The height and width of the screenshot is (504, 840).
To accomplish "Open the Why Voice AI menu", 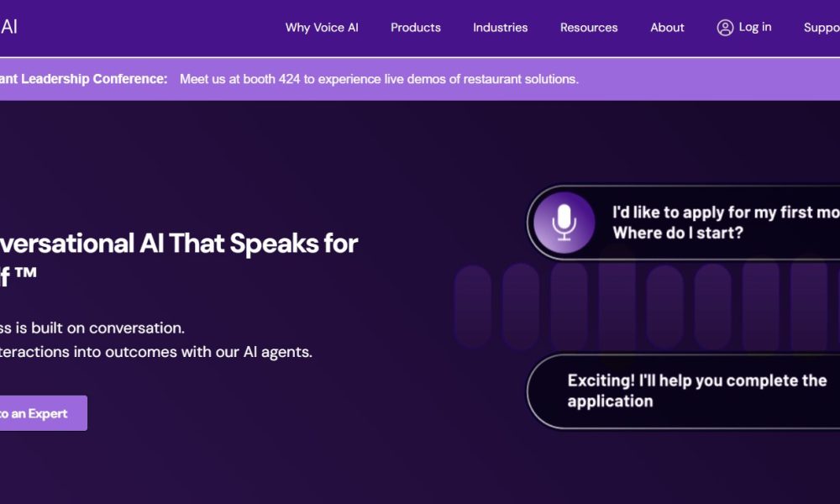I will click(322, 28).
